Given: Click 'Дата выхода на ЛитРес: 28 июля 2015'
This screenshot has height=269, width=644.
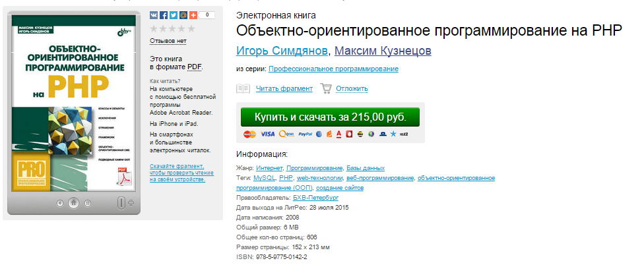Looking at the screenshot, I should (292, 208).
